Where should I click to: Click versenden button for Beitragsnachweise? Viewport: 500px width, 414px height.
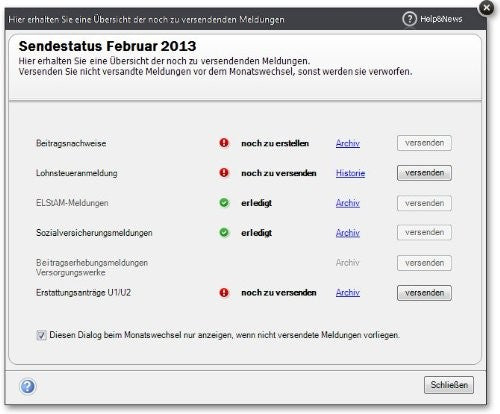tap(424, 143)
